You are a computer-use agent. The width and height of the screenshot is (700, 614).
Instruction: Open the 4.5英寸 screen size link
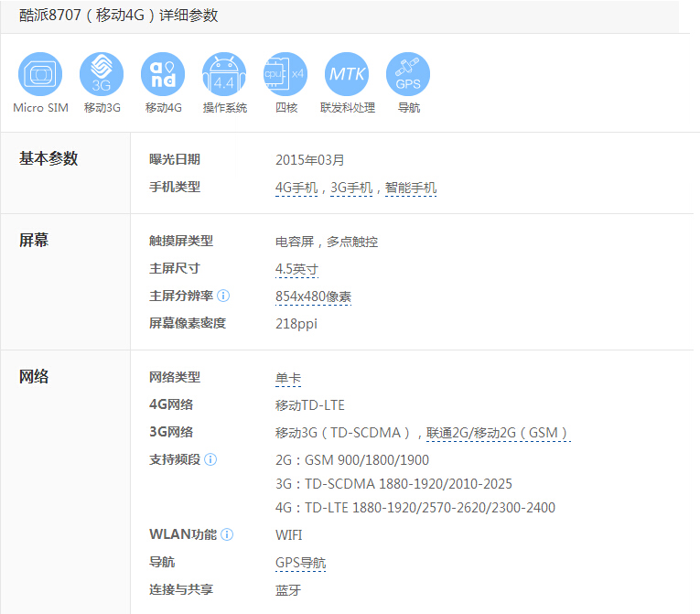[296, 269]
